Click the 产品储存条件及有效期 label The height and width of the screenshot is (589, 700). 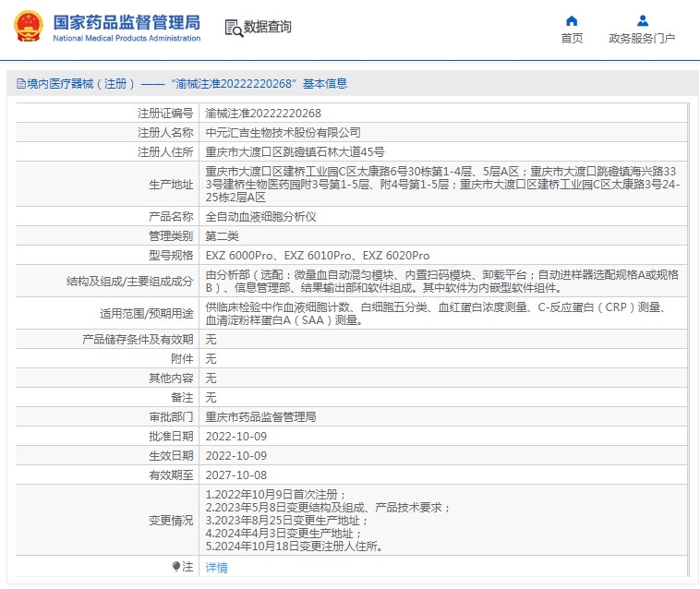(x=138, y=340)
